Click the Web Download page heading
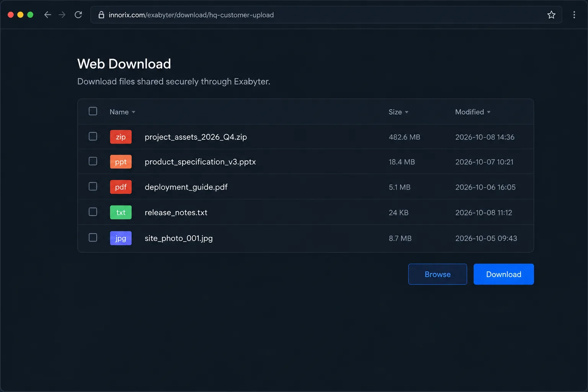The height and width of the screenshot is (392, 588). click(124, 64)
